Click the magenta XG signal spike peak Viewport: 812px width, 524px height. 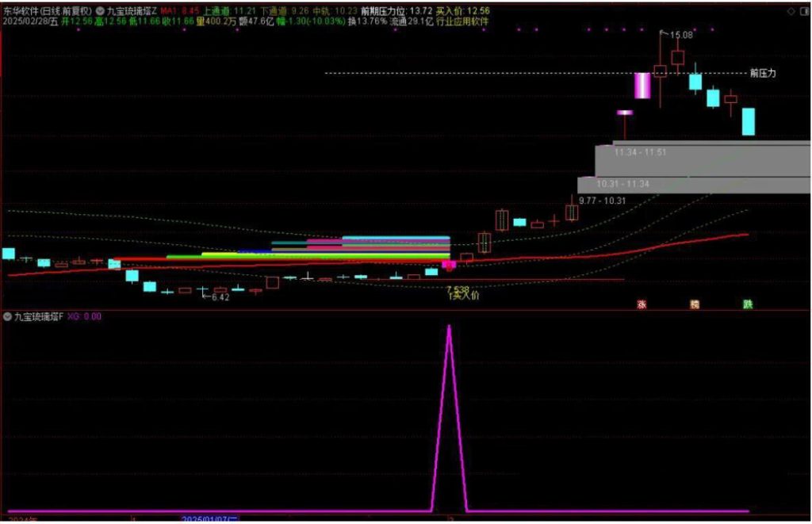(x=449, y=326)
